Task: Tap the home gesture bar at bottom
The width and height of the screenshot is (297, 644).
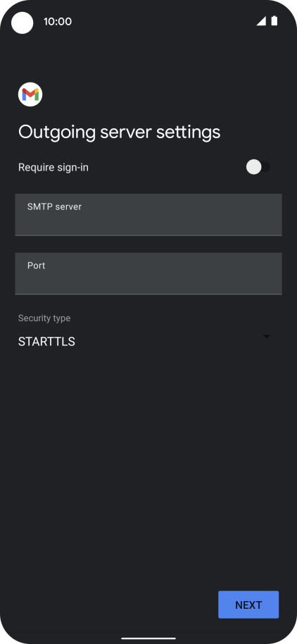Action: coord(148,638)
